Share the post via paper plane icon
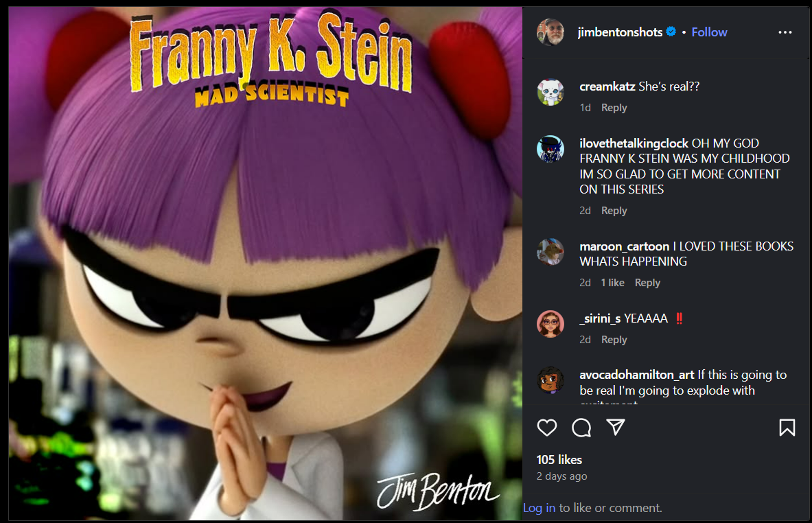This screenshot has width=812, height=523. point(616,427)
